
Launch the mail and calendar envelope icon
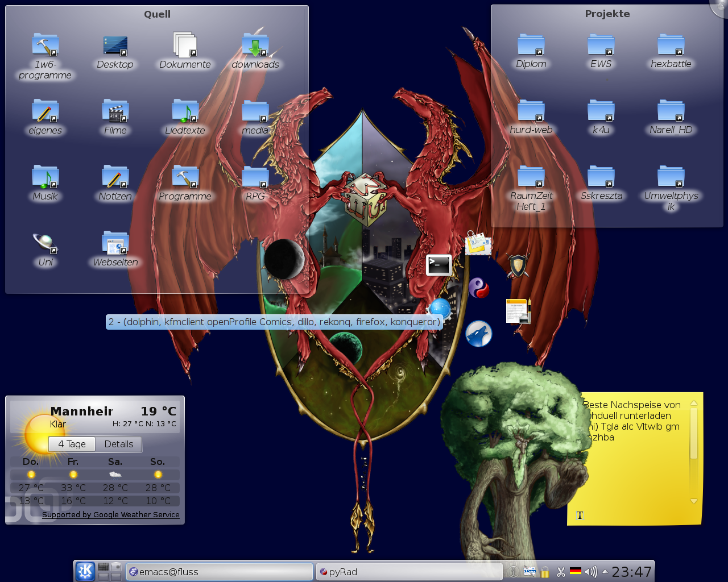478,243
